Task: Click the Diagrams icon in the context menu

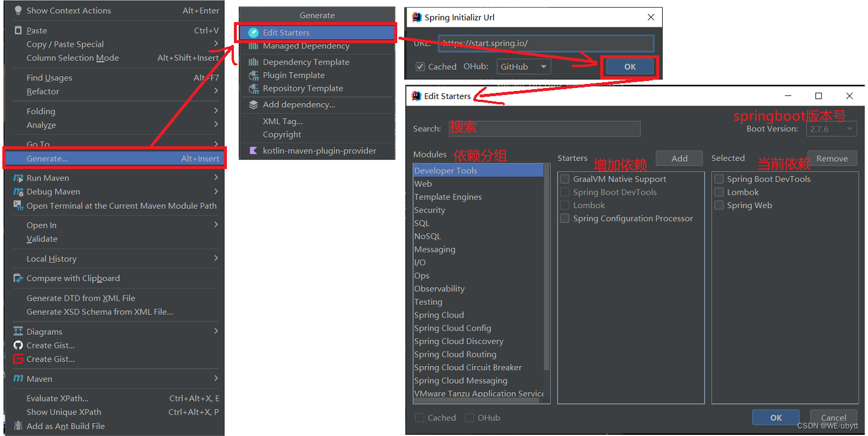Action: [x=18, y=332]
